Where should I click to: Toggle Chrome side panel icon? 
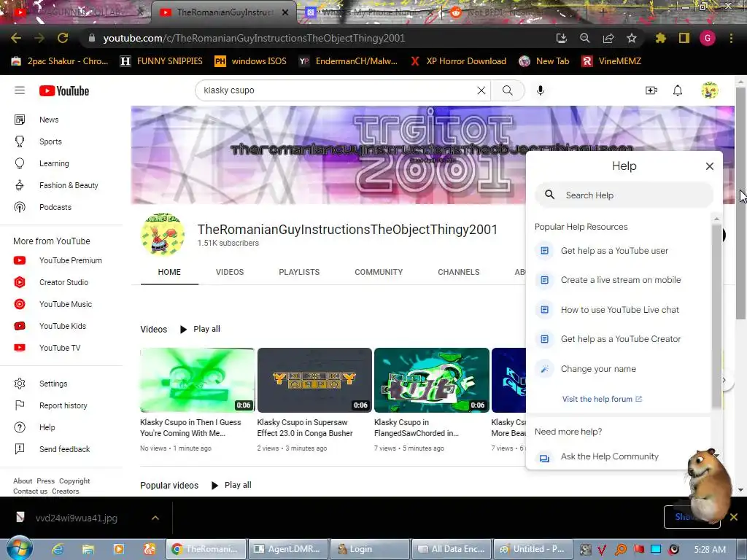(x=684, y=38)
